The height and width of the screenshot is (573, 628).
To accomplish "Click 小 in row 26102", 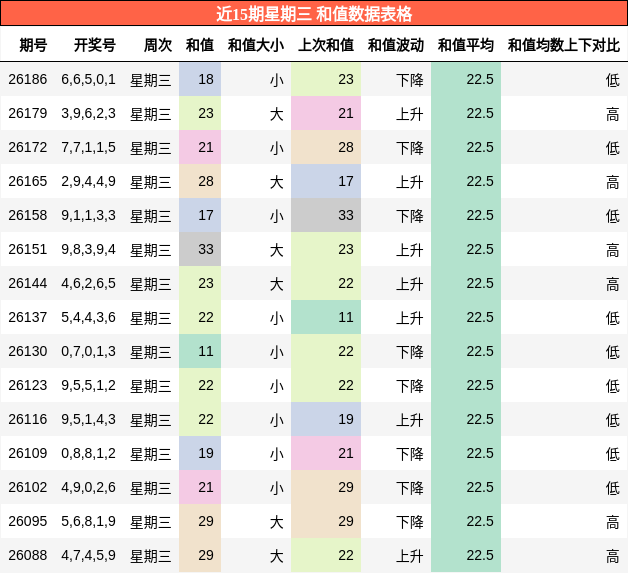I will point(277,488).
